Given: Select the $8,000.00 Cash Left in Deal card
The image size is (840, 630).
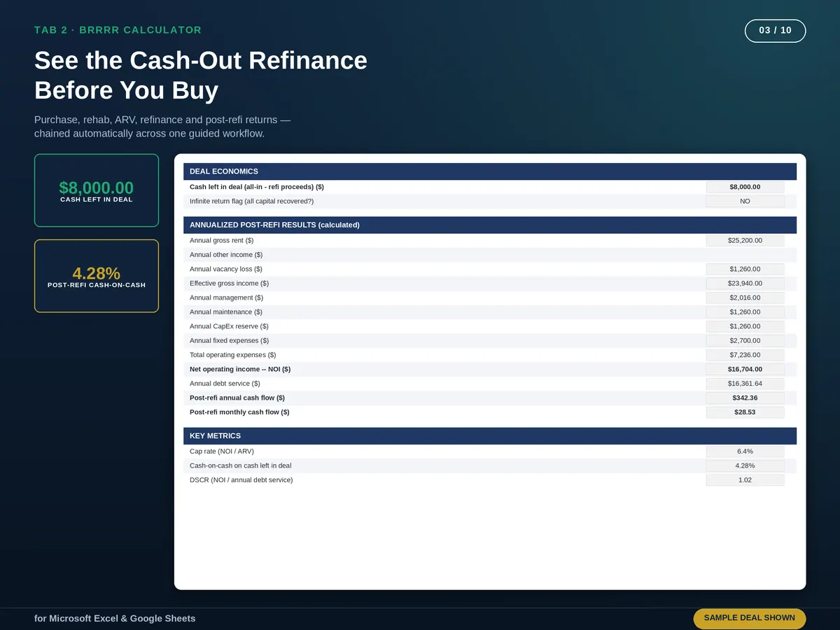Looking at the screenshot, I should point(97,190).
